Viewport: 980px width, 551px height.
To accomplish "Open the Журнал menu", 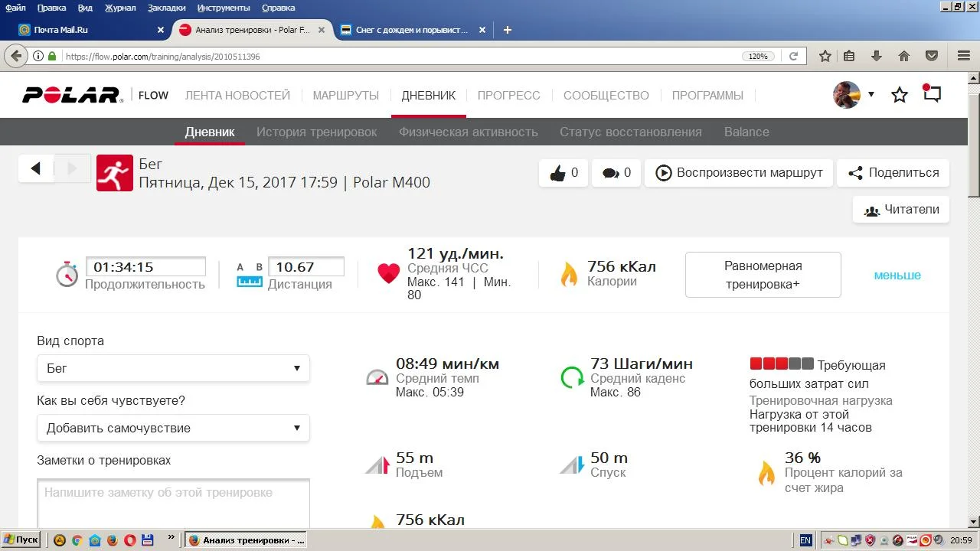I will pyautogui.click(x=120, y=8).
